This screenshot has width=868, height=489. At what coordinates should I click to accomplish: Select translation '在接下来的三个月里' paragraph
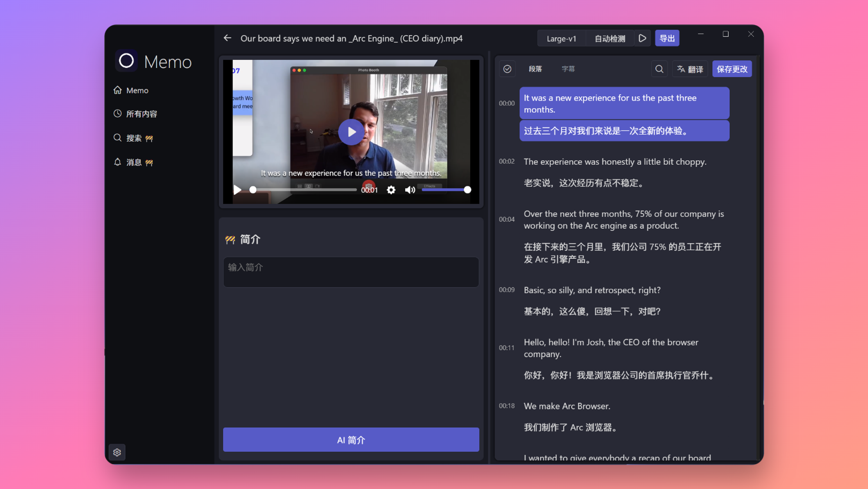point(622,253)
